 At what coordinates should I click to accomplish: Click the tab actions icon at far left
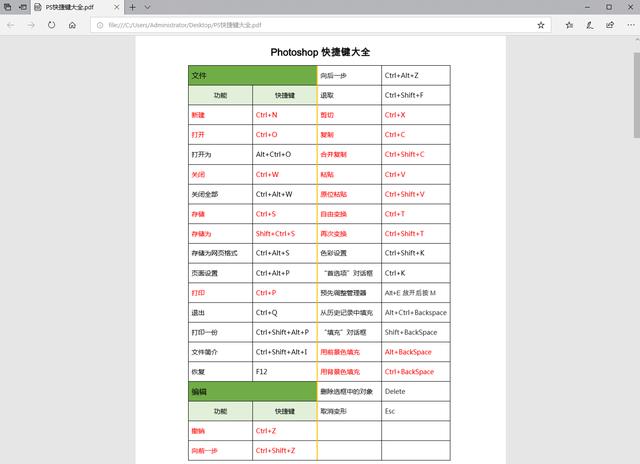(x=7, y=7)
